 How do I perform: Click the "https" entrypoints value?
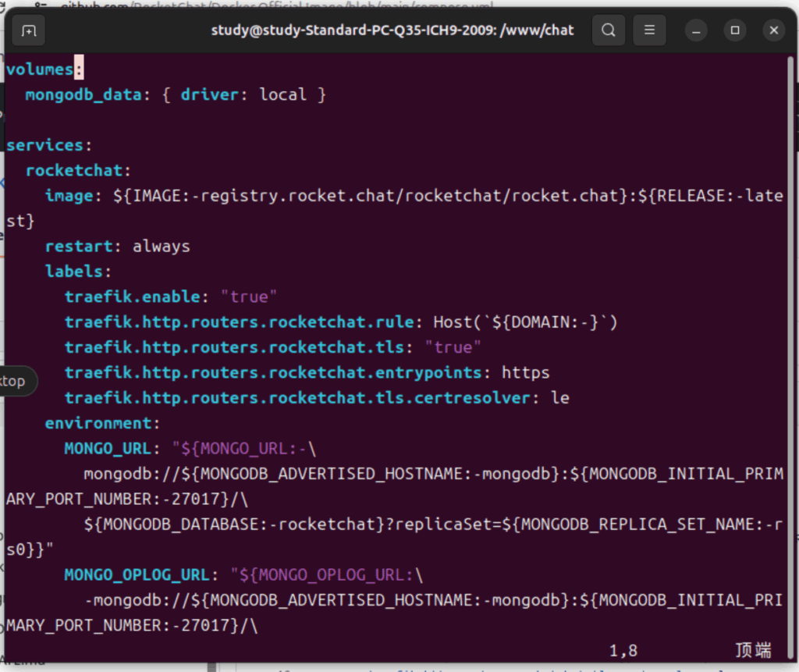[525, 373]
